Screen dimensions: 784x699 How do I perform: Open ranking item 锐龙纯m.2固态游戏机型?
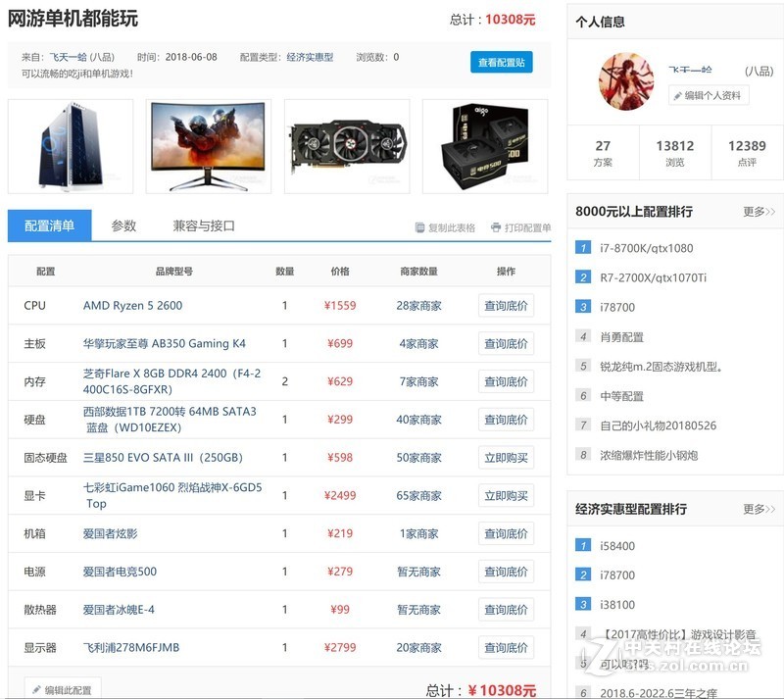coord(661,367)
